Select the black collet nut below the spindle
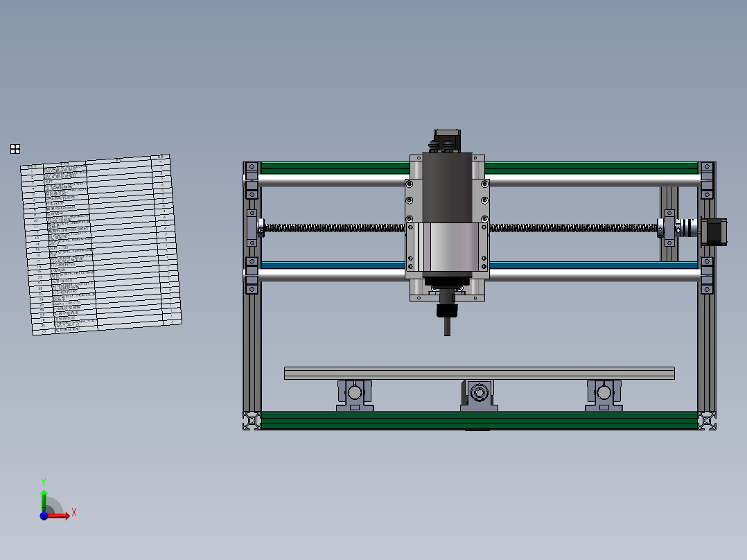Viewport: 747px width, 560px height. tap(447, 310)
